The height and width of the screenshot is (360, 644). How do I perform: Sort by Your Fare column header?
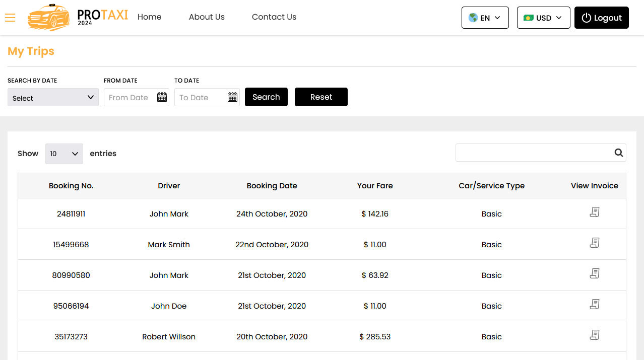pyautogui.click(x=375, y=186)
